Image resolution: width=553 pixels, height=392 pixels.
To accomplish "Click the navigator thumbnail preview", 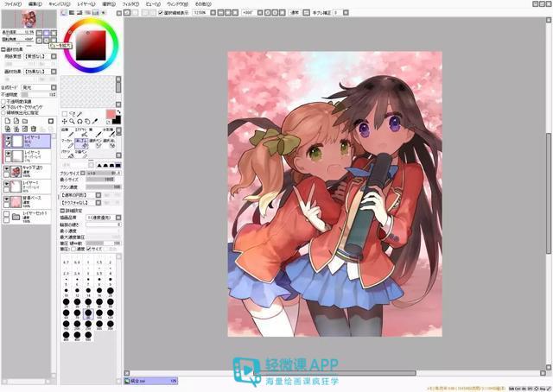I will 29,19.
